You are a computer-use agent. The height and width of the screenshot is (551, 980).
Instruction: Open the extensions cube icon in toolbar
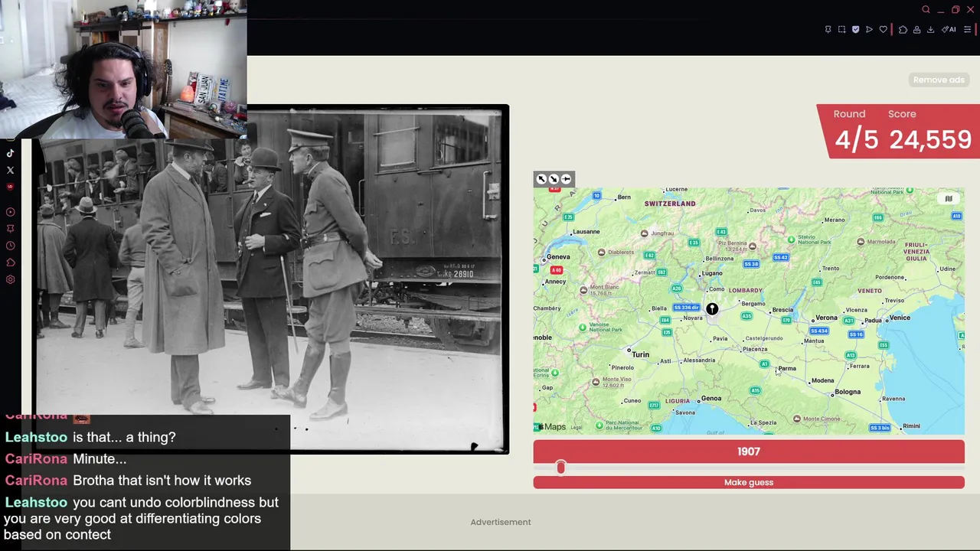(x=903, y=30)
